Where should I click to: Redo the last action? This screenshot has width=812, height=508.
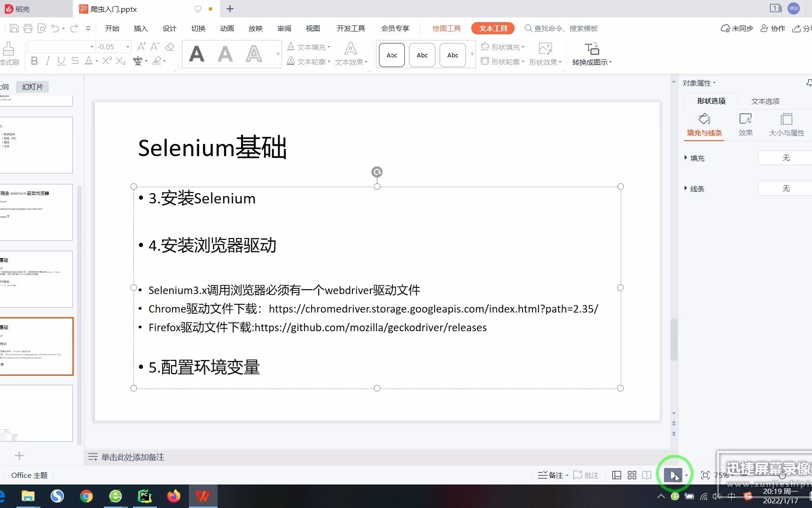(74, 28)
